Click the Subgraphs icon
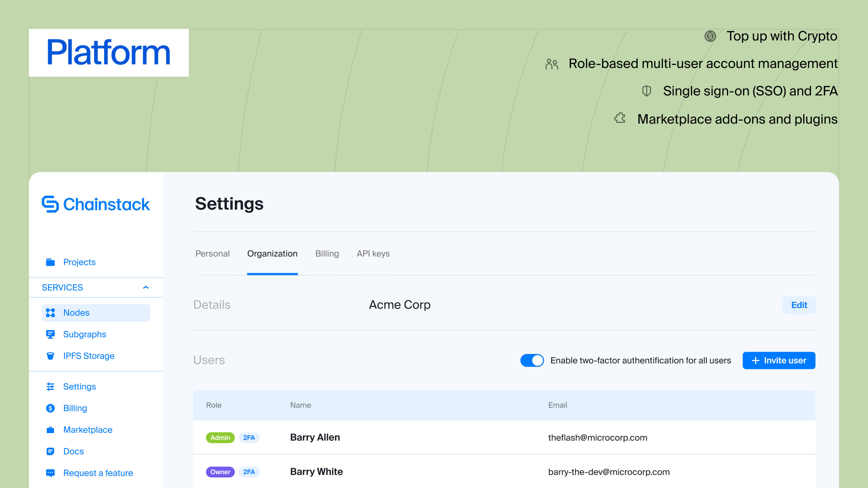This screenshot has height=488, width=868. [x=50, y=334]
